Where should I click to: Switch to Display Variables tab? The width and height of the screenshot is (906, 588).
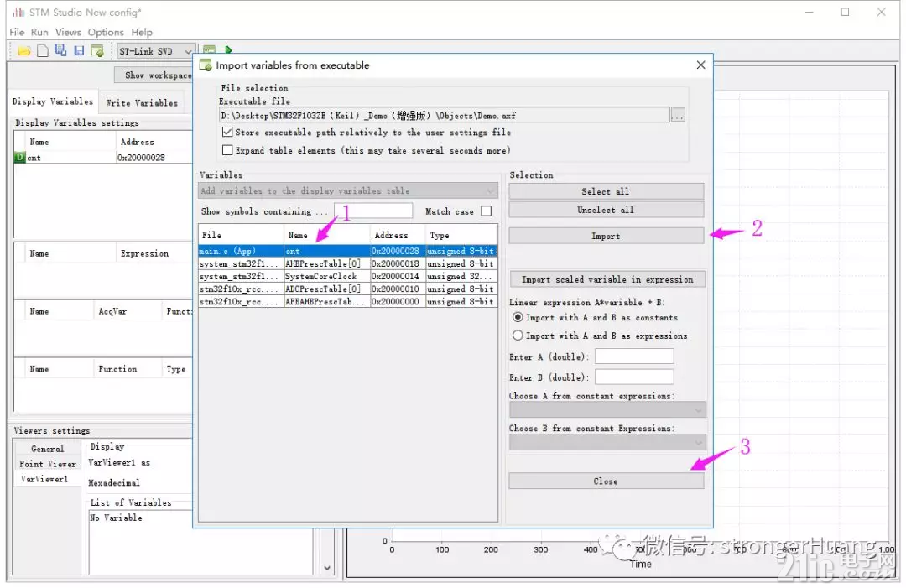click(x=53, y=101)
